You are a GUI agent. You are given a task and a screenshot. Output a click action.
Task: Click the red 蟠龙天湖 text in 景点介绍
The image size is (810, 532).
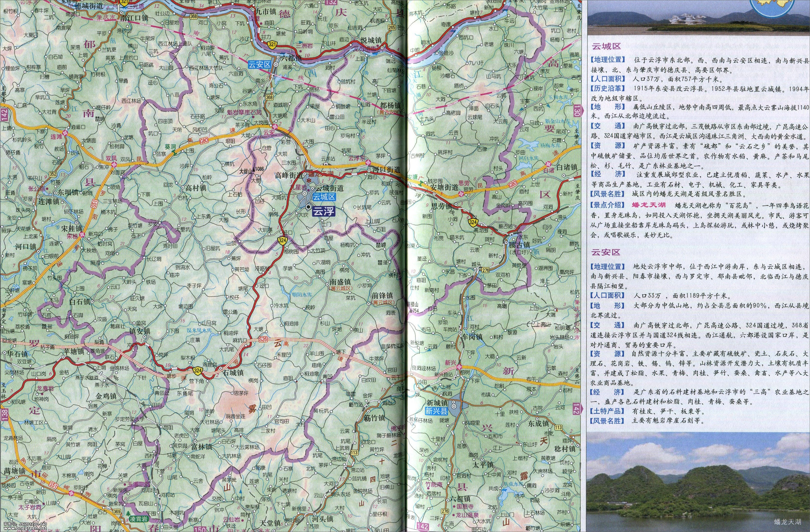click(x=648, y=205)
